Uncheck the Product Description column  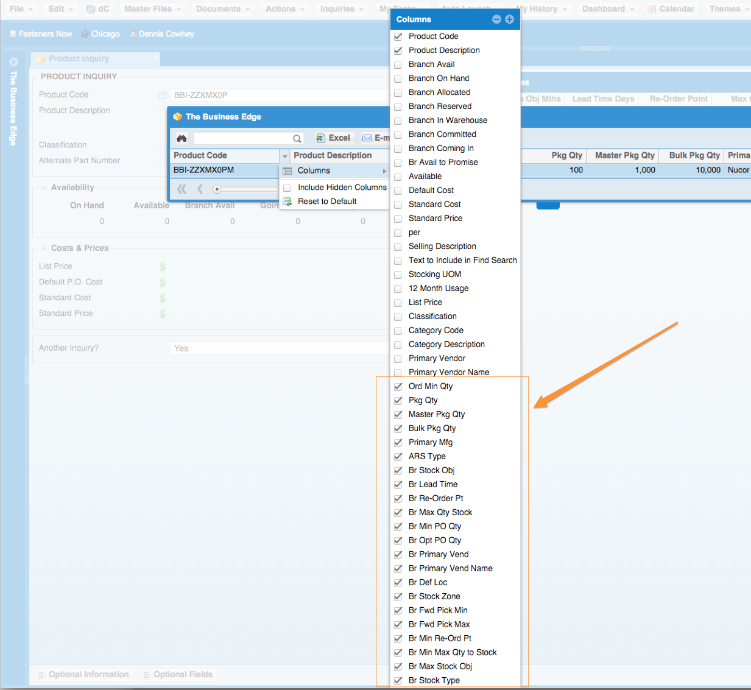point(398,50)
